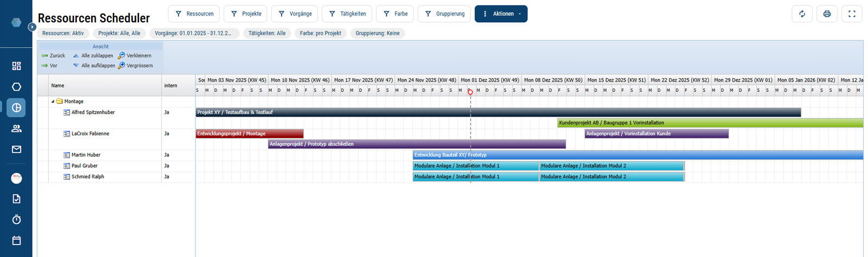
Task: Click the printer icon button
Action: click(x=827, y=14)
